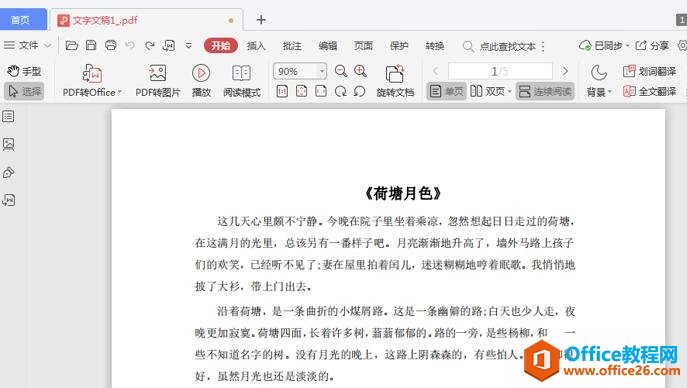Image resolution: width=687 pixels, height=388 pixels.
Task: Select the 手型 hand tool
Action: click(x=24, y=71)
